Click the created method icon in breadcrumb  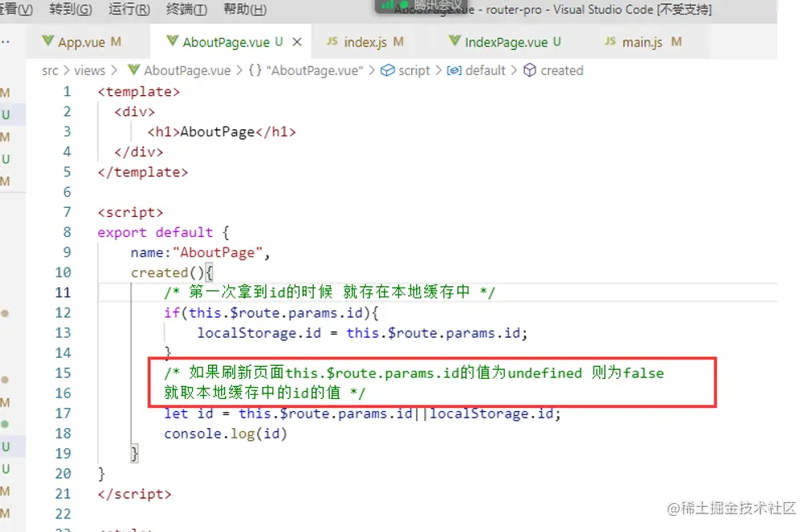click(529, 70)
